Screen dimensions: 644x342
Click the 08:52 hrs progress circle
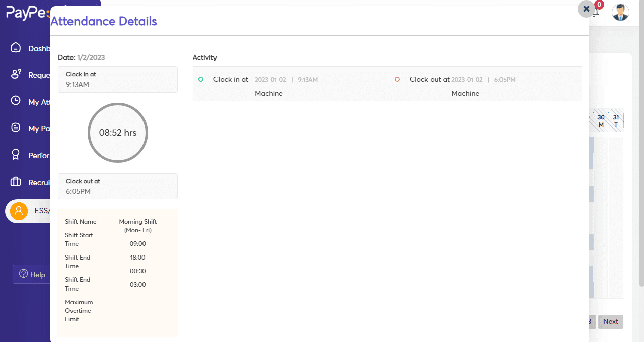118,133
